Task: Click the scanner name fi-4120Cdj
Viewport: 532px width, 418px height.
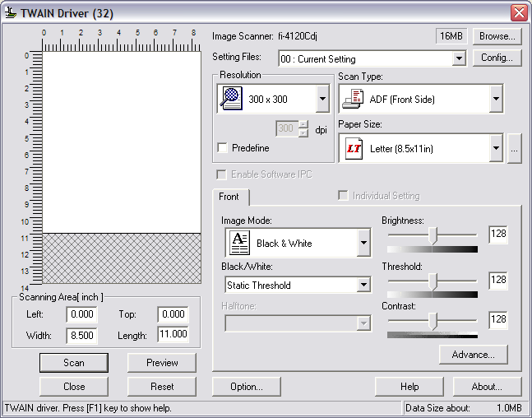Action: [298, 36]
